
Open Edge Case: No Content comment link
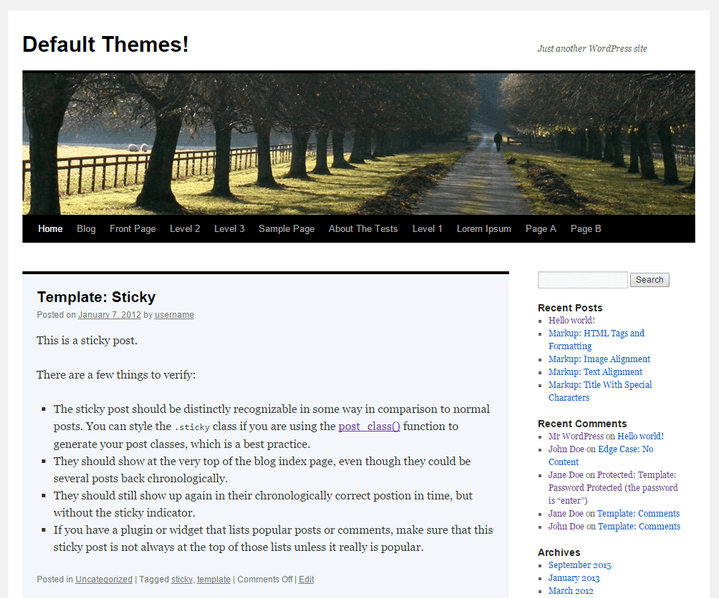(x=601, y=455)
